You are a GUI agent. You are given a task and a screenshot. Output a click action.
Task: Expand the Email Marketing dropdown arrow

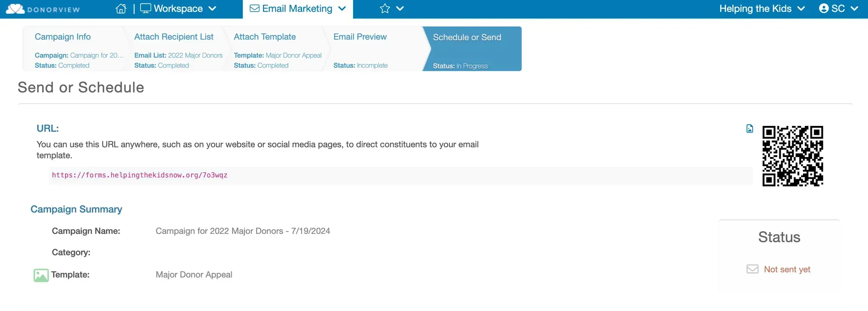(342, 9)
